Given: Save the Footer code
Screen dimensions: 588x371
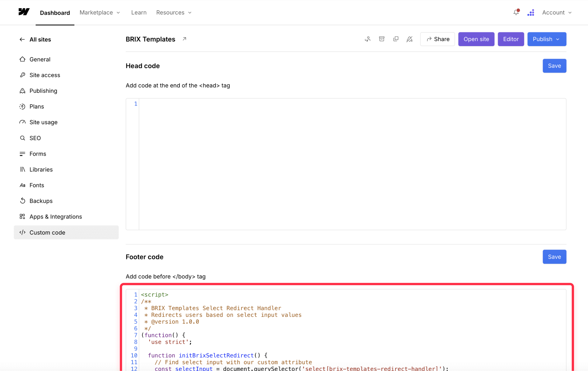Looking at the screenshot, I should click(x=554, y=257).
